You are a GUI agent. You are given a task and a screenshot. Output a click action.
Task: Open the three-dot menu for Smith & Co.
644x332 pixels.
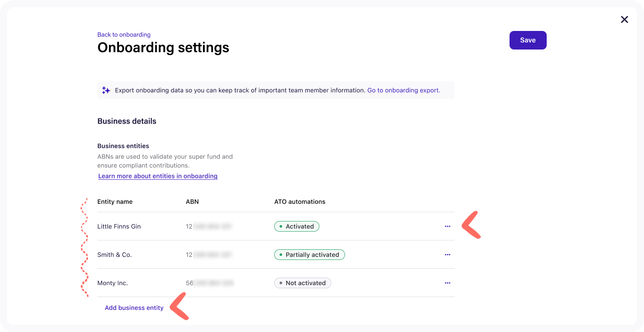click(447, 255)
